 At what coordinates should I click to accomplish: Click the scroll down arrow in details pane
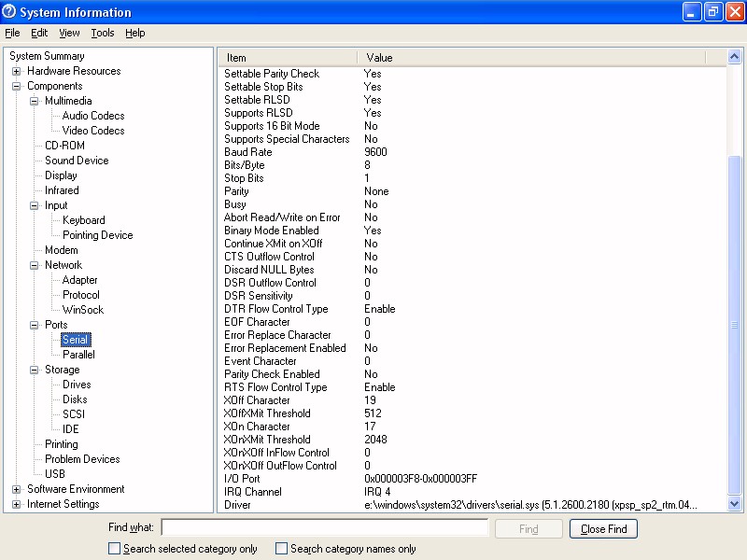click(735, 504)
